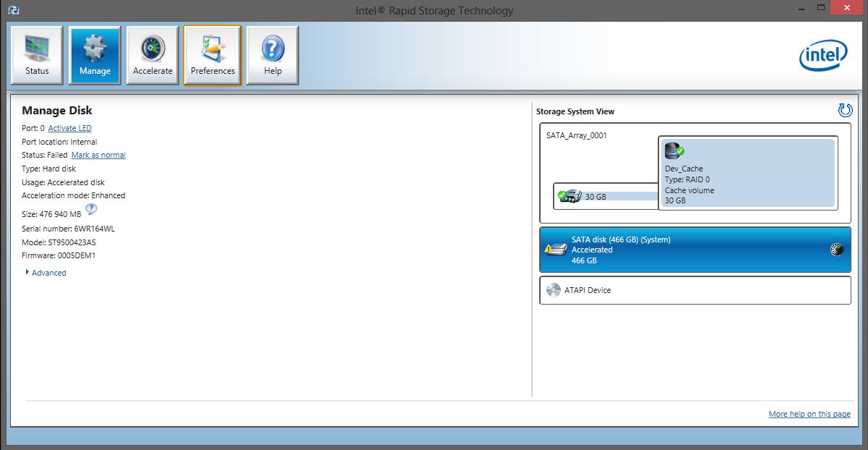Select the Dev_Cache volume icon

pos(674,151)
